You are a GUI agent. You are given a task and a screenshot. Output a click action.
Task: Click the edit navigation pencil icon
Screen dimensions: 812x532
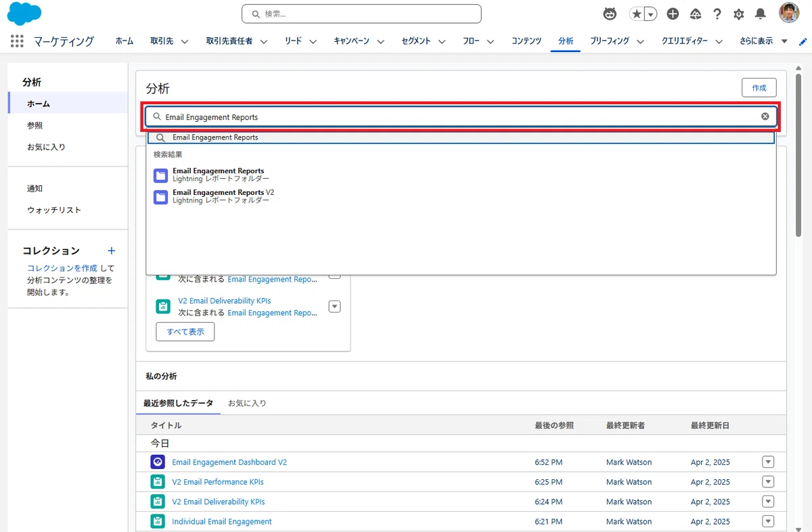[803, 41]
